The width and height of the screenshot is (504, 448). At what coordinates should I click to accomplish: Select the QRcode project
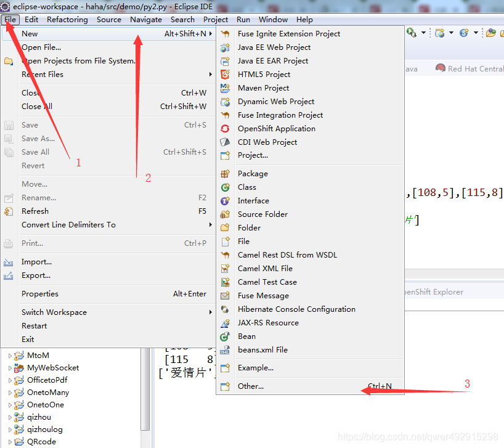coord(41,442)
